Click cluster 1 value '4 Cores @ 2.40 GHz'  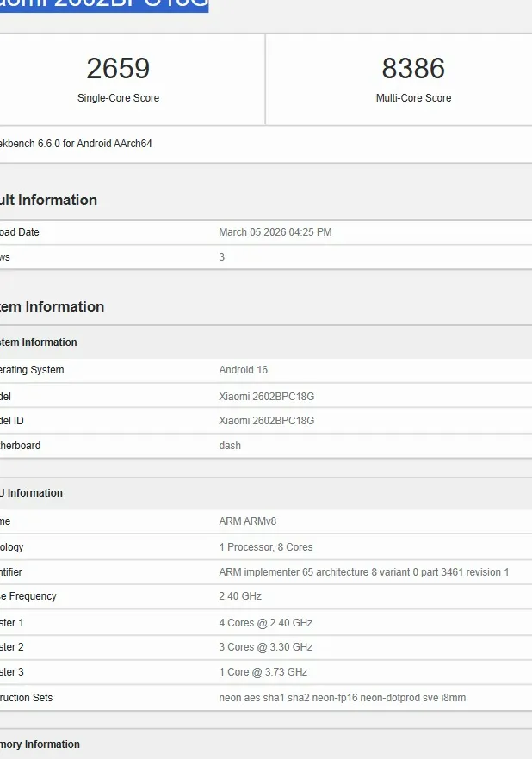coord(265,623)
